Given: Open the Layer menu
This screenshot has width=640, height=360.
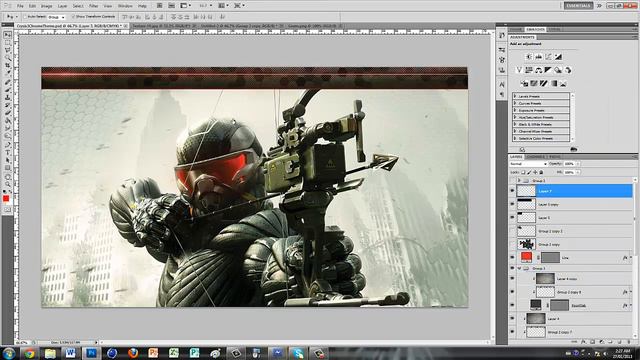Looking at the screenshot, I should pyautogui.click(x=62, y=6).
